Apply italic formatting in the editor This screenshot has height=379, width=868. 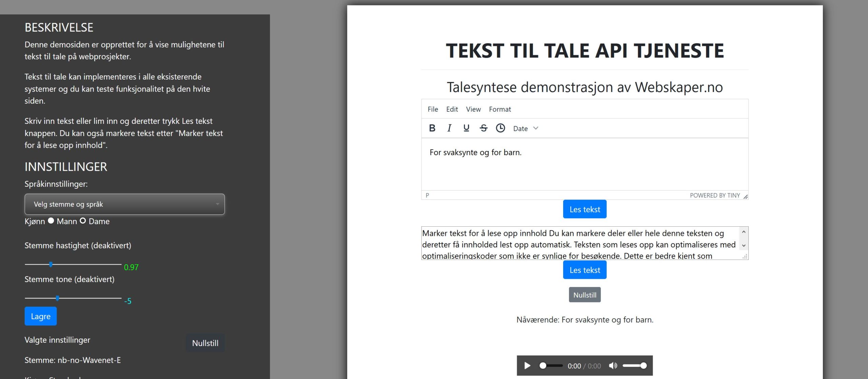click(449, 128)
